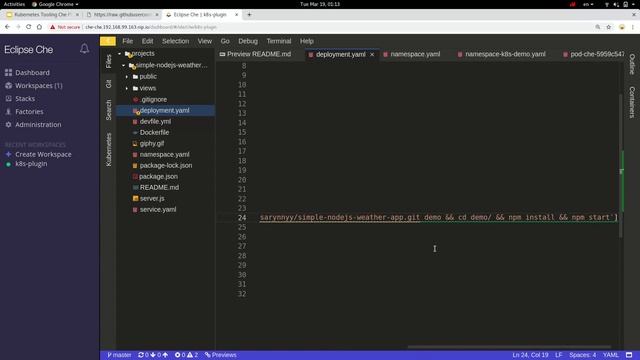The image size is (640, 360).
Task: Toggle the bottom panel icon
Action: [629, 355]
